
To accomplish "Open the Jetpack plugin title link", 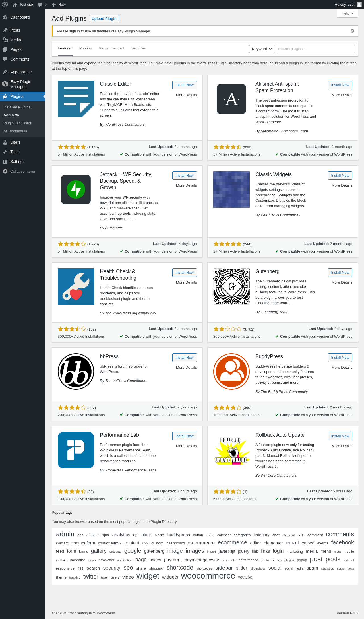I will 126,181.
